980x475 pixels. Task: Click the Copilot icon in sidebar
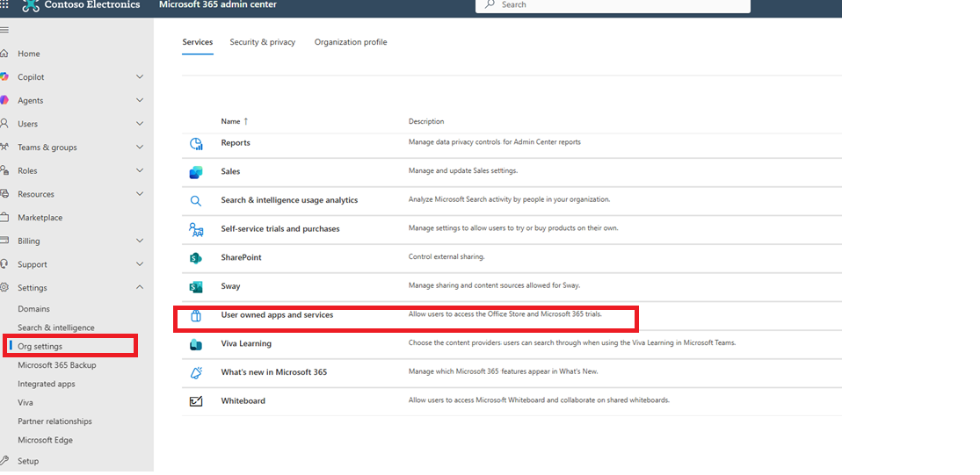(4, 76)
